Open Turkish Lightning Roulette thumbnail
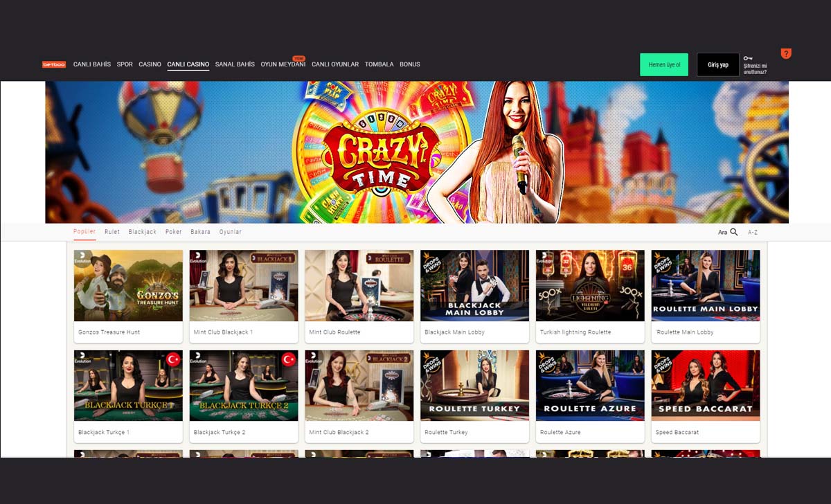Image resolution: width=831 pixels, height=504 pixels. (x=590, y=286)
